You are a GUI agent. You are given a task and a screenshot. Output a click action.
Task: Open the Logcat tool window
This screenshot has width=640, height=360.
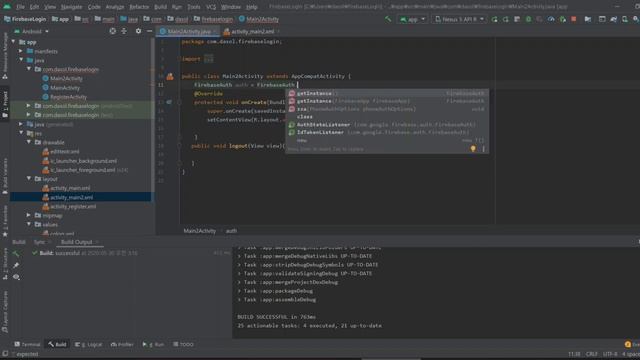coord(89,344)
